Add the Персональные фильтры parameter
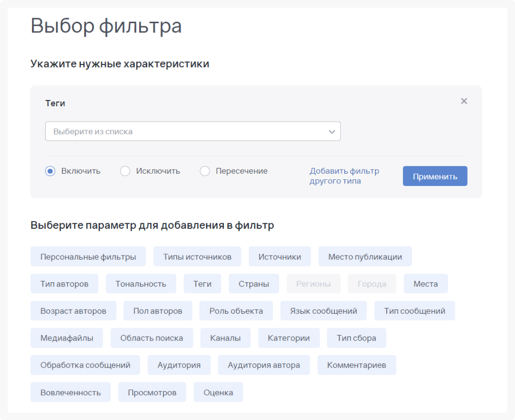This screenshot has height=420, width=515. [88, 256]
